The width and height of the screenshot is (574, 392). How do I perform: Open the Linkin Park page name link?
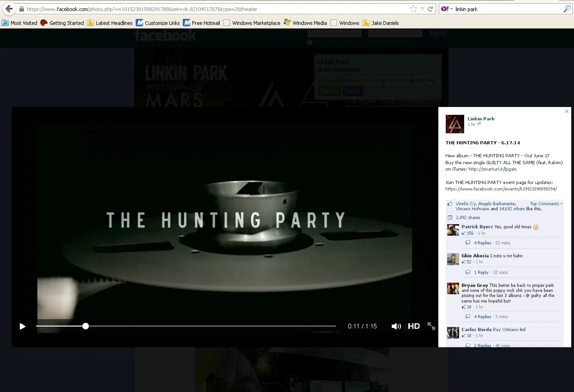coord(481,119)
